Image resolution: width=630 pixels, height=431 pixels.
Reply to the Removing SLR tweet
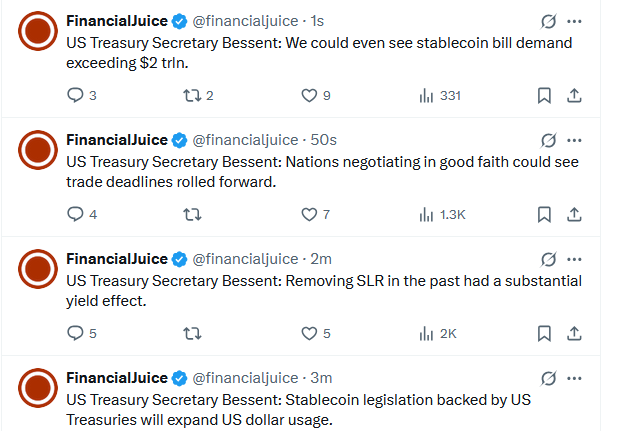[x=82, y=333]
